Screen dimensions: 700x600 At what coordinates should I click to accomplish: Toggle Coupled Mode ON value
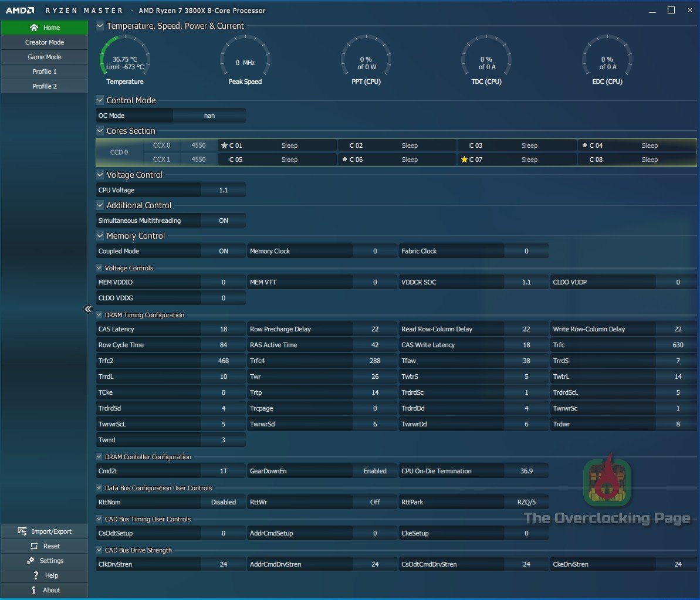pyautogui.click(x=224, y=251)
